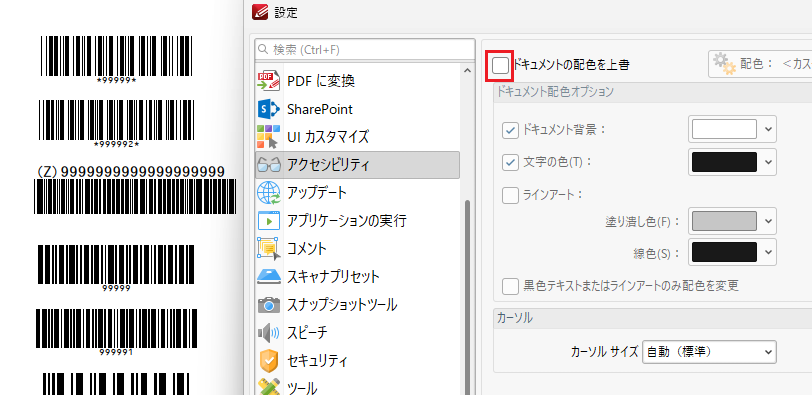Select PDF に変換 settings category

[357, 81]
